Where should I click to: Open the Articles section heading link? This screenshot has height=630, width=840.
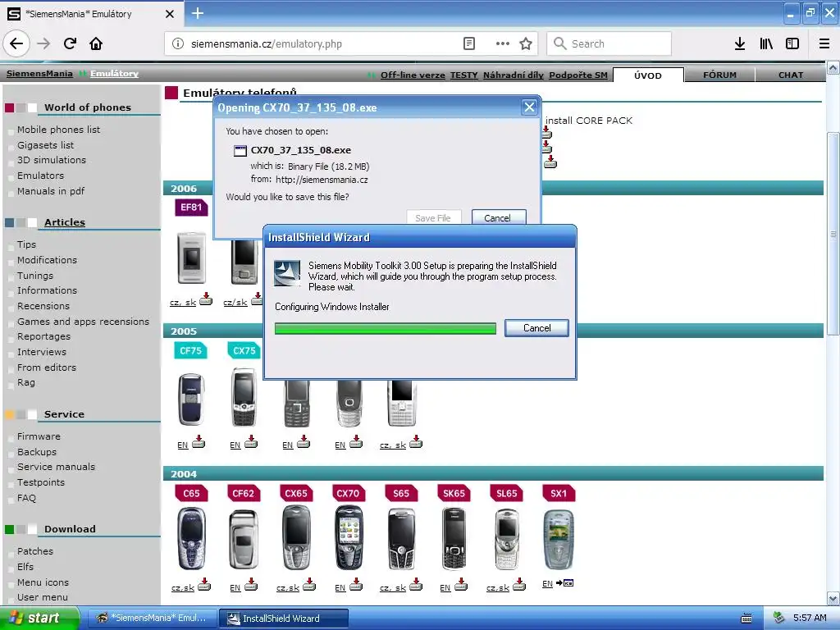point(65,221)
